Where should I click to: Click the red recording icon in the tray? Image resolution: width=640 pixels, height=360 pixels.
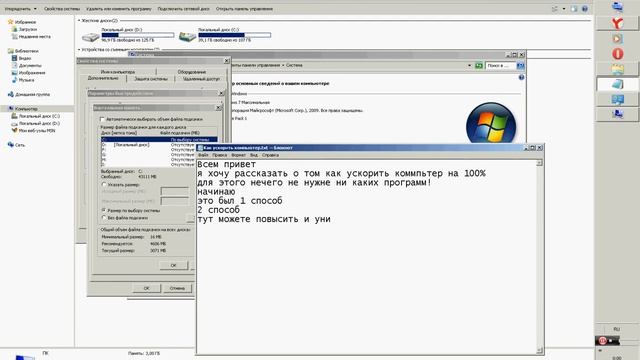tap(602, 340)
